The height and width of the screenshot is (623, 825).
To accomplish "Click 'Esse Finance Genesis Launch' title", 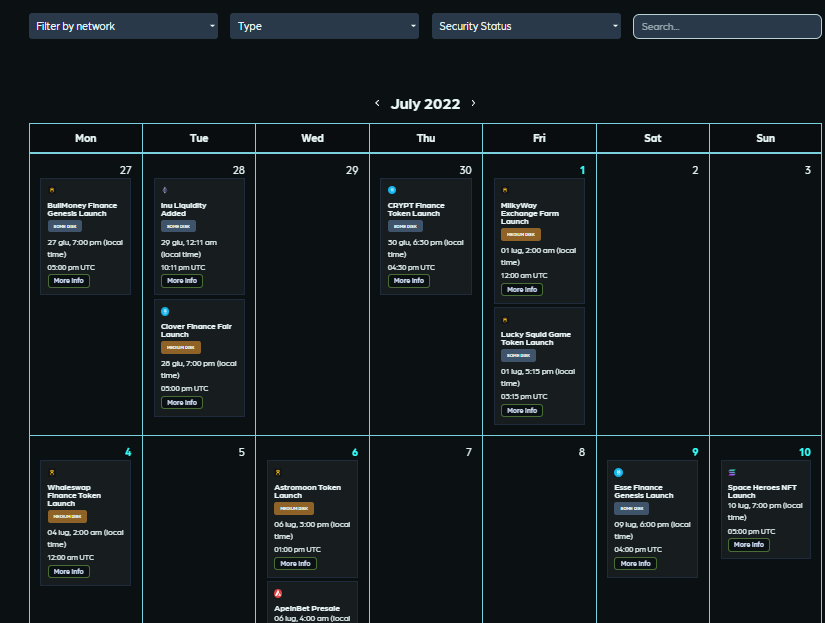I will 643,491.
